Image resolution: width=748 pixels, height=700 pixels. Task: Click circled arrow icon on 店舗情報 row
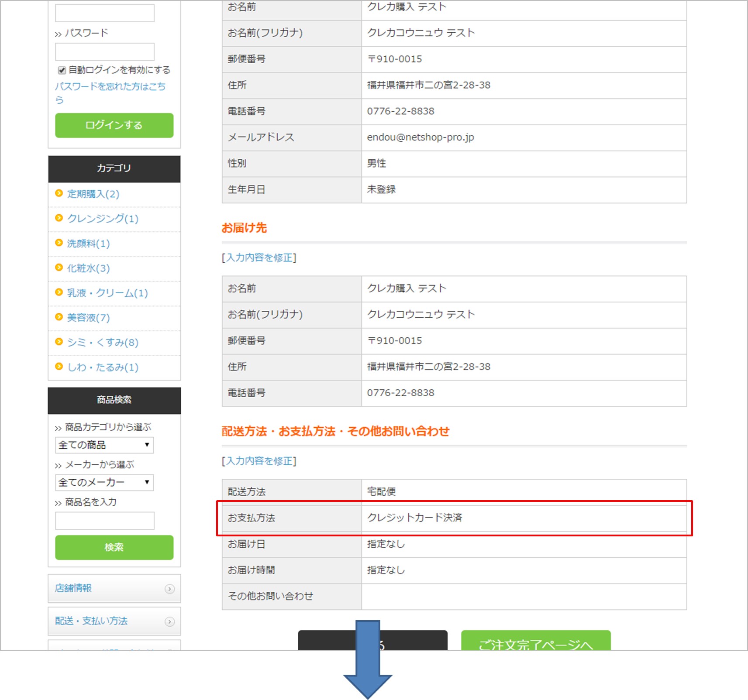[169, 589]
